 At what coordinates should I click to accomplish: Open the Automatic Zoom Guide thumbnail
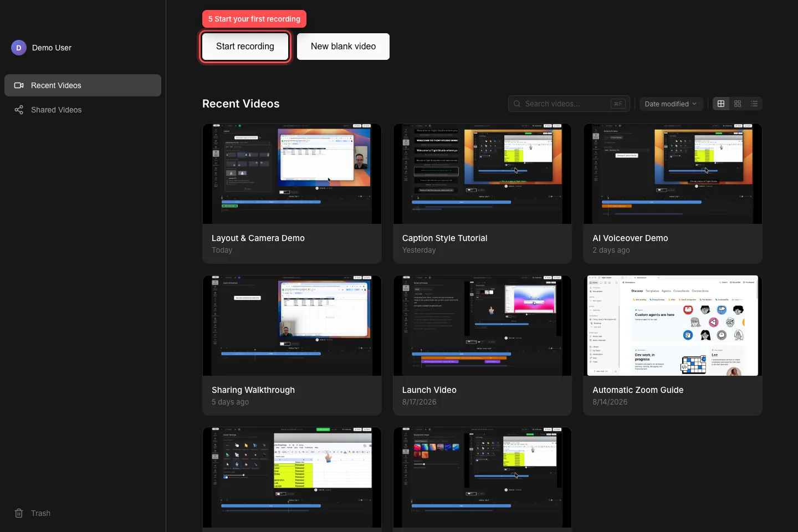(673, 325)
